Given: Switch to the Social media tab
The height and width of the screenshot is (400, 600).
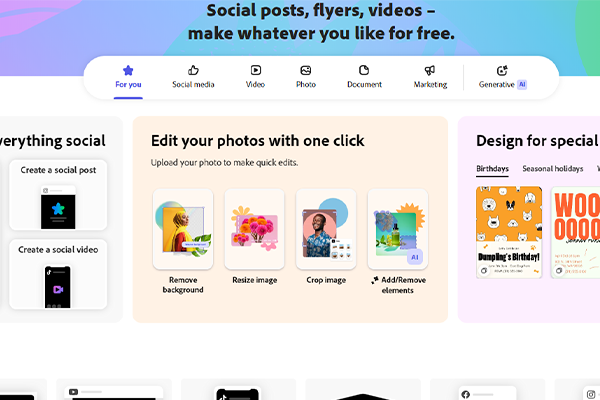Looking at the screenshot, I should point(193,78).
